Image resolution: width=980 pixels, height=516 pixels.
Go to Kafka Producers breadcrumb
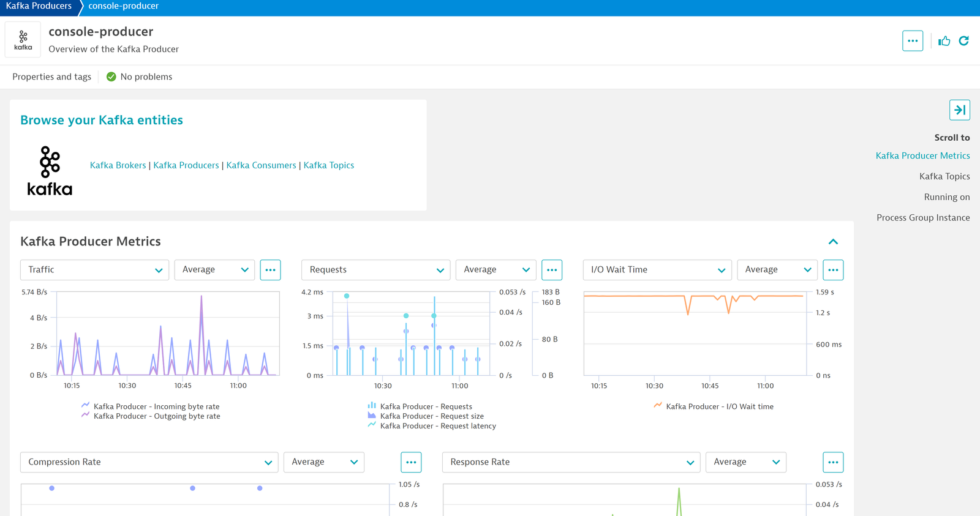(x=39, y=6)
